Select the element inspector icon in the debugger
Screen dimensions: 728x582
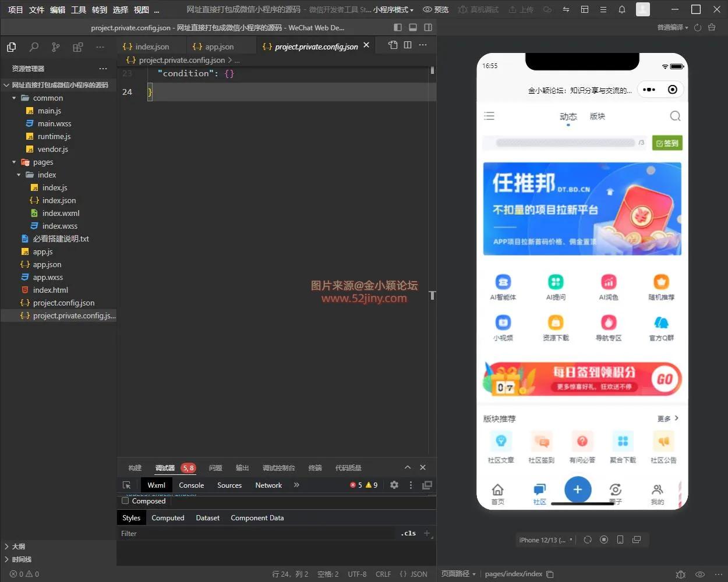click(x=127, y=485)
